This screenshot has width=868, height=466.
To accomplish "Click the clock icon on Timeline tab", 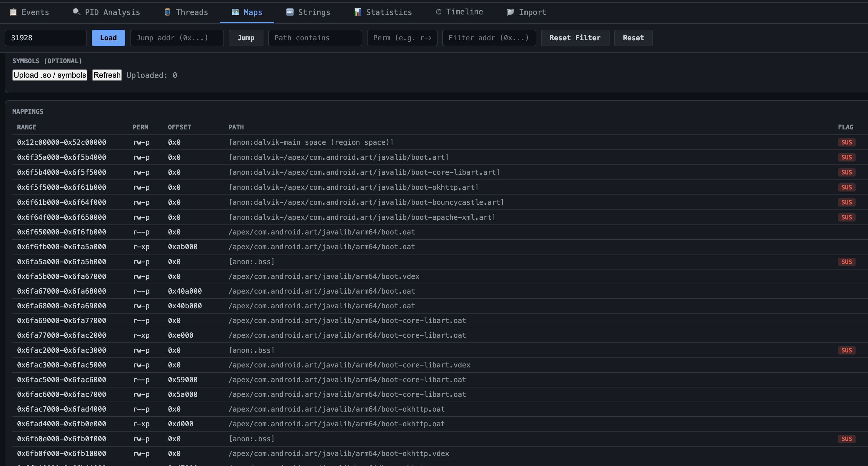I will click(x=438, y=12).
